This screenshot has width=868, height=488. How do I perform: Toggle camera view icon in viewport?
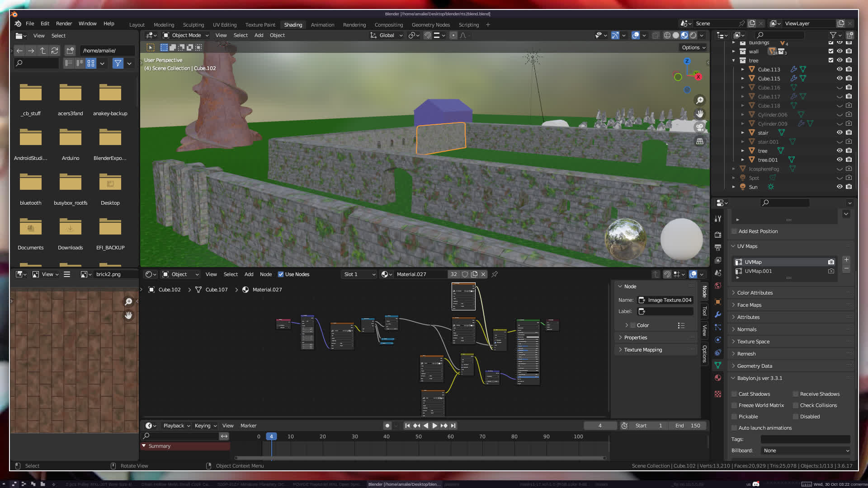pyautogui.click(x=700, y=127)
